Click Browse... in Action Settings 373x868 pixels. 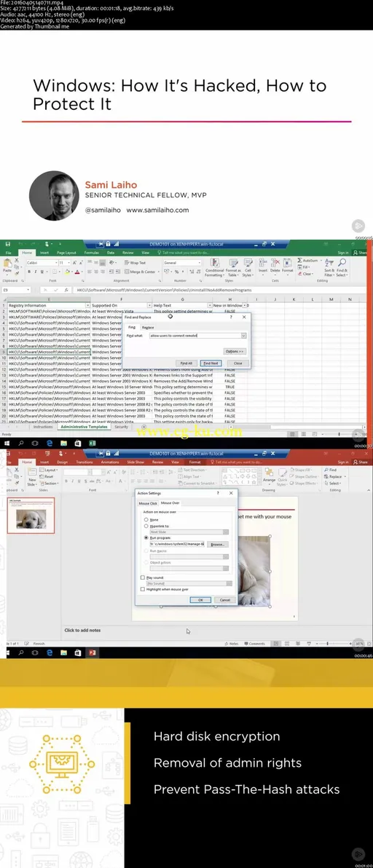[218, 544]
